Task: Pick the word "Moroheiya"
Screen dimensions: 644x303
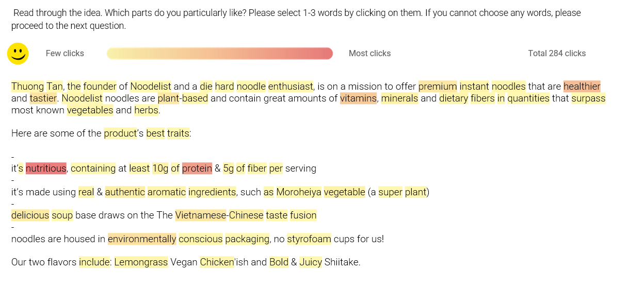Action: (298, 192)
